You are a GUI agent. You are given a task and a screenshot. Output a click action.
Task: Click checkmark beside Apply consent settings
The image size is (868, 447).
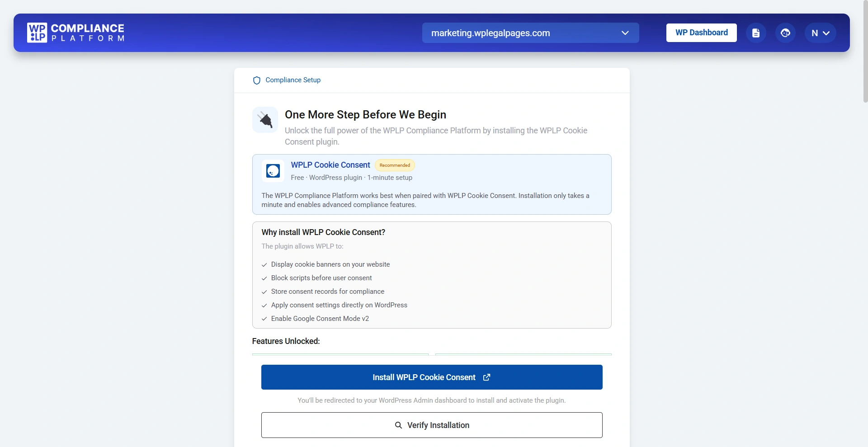[264, 306]
